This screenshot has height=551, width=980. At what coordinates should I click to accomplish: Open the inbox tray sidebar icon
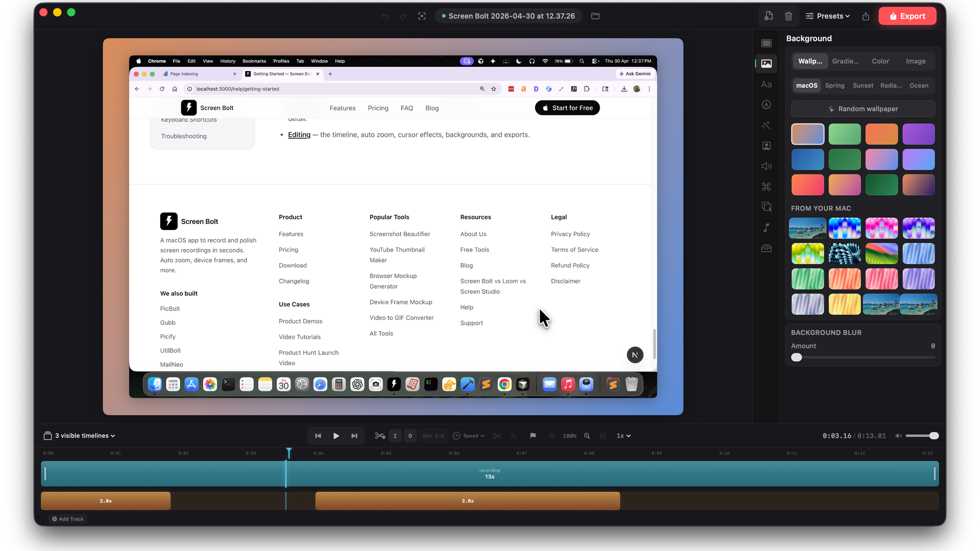(x=766, y=248)
